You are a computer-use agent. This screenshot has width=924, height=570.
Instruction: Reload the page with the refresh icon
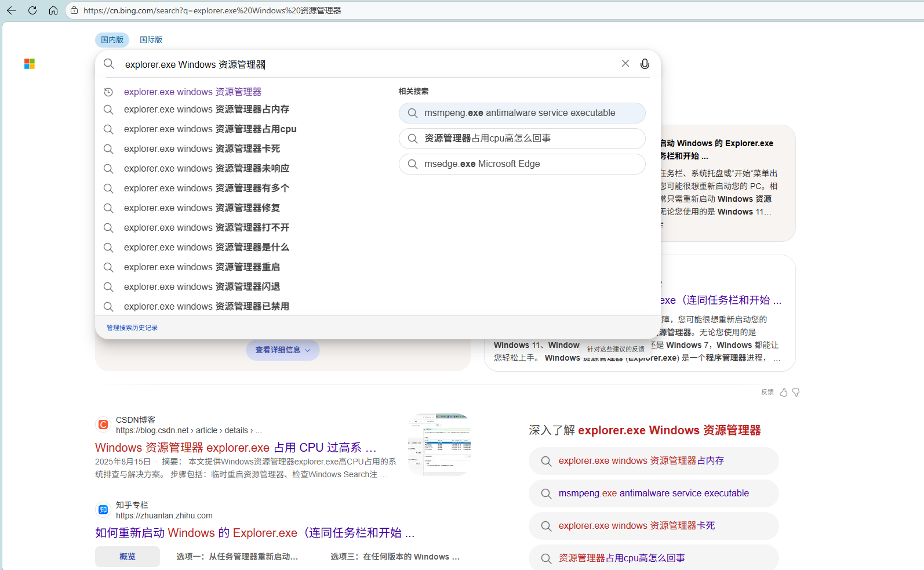pyautogui.click(x=32, y=10)
